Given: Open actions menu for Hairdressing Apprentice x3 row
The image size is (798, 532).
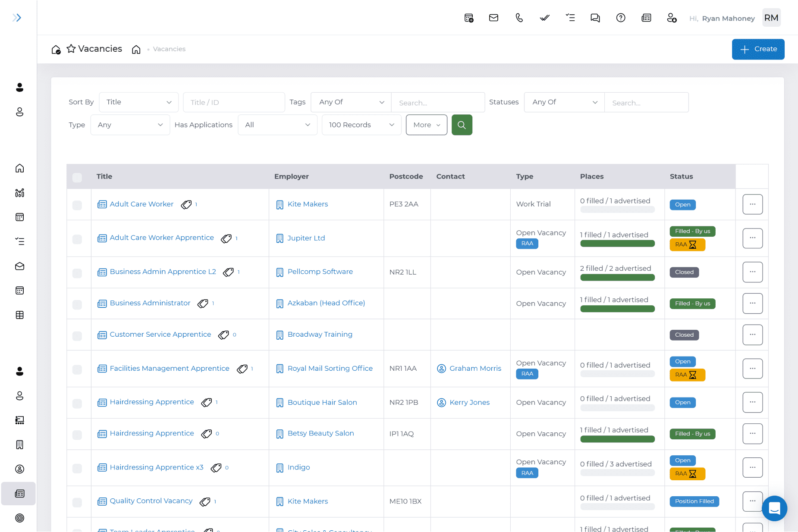Looking at the screenshot, I should [752, 468].
